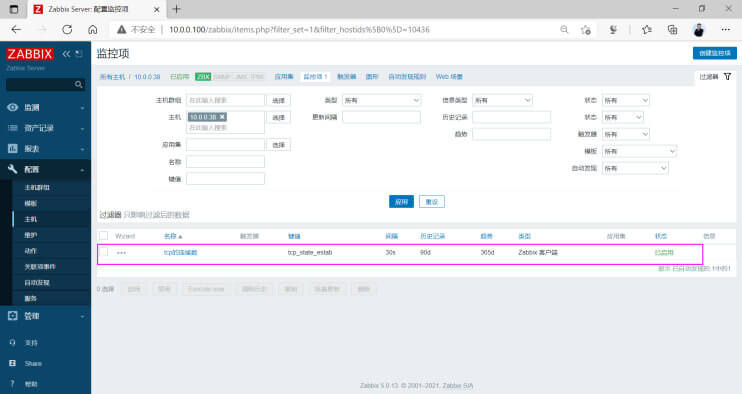Click the blue 应用 filter button
Image resolution: width=742 pixels, height=394 pixels.
tap(401, 202)
